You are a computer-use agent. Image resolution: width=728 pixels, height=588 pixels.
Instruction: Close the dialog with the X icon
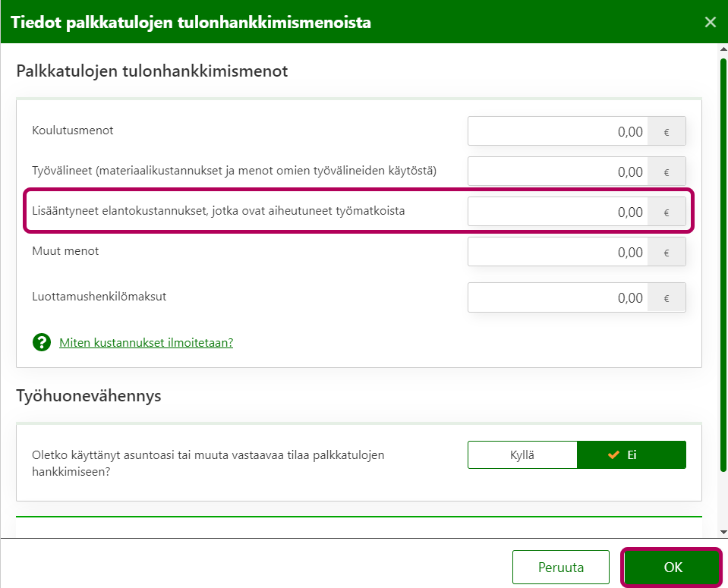(x=710, y=22)
